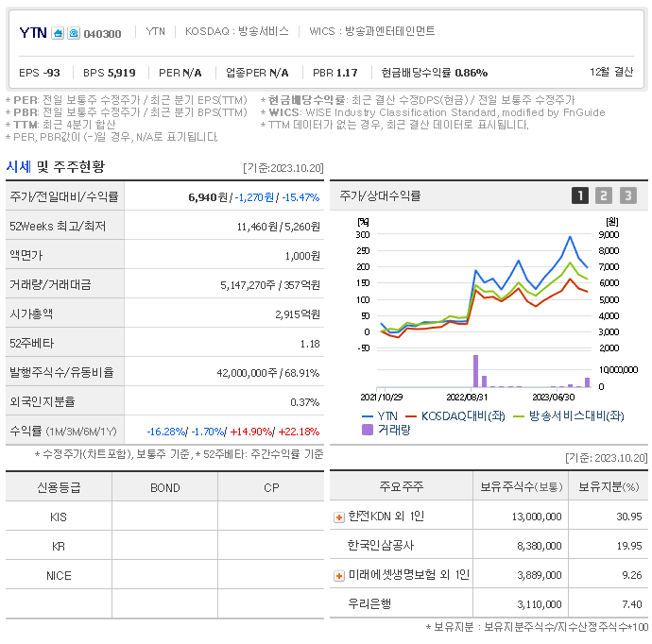Select the blue YTN legend swatch

[368, 415]
